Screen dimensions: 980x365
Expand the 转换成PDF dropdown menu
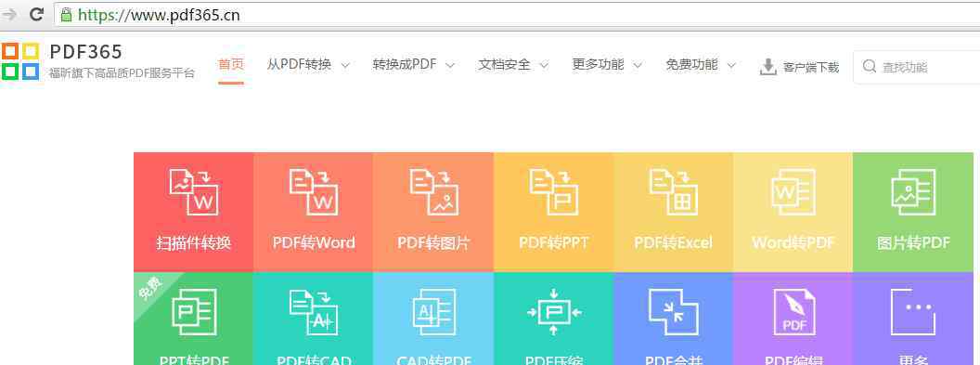413,64
